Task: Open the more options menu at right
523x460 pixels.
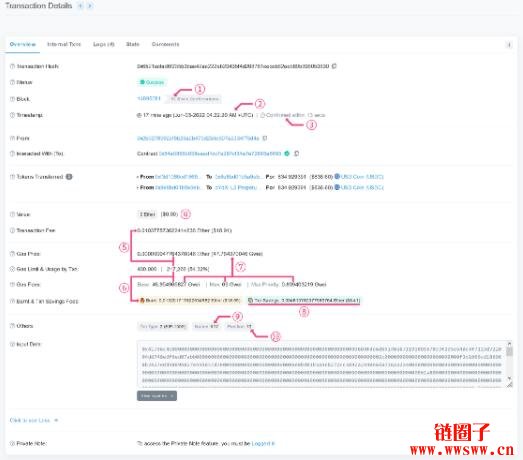Action: coord(509,45)
